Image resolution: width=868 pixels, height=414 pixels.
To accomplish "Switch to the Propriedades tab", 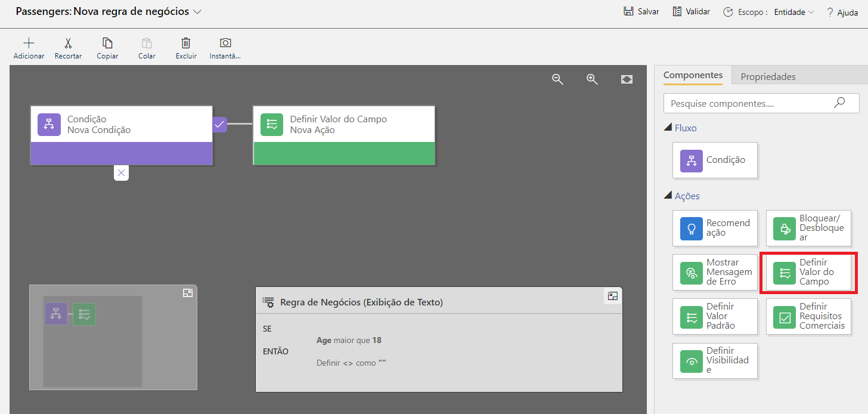I will pyautogui.click(x=768, y=76).
